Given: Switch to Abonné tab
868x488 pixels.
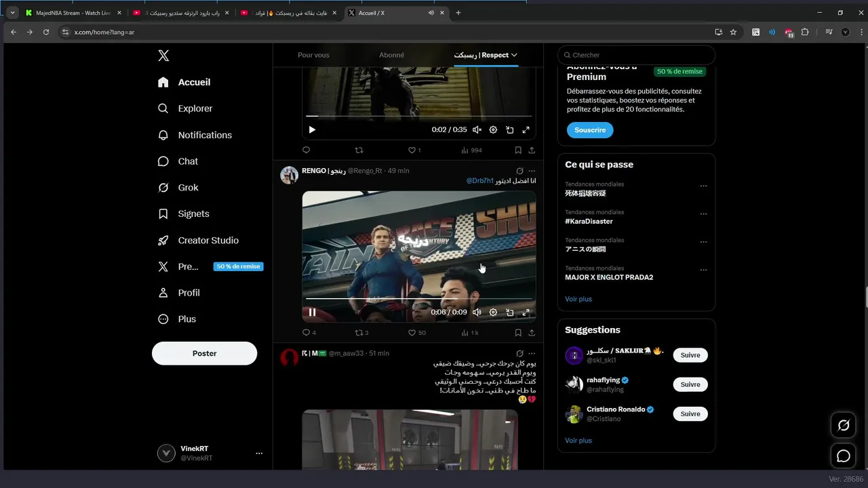Looking at the screenshot, I should (x=391, y=55).
